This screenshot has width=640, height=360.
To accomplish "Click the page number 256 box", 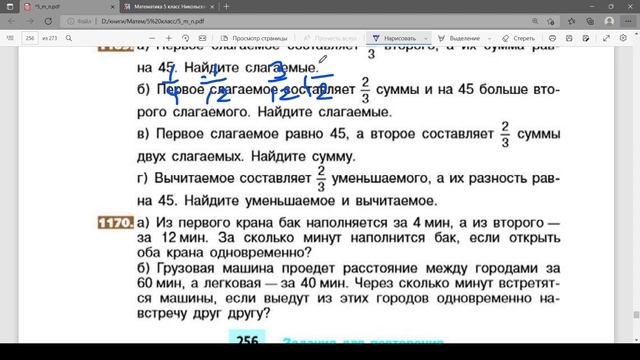I will [247, 338].
